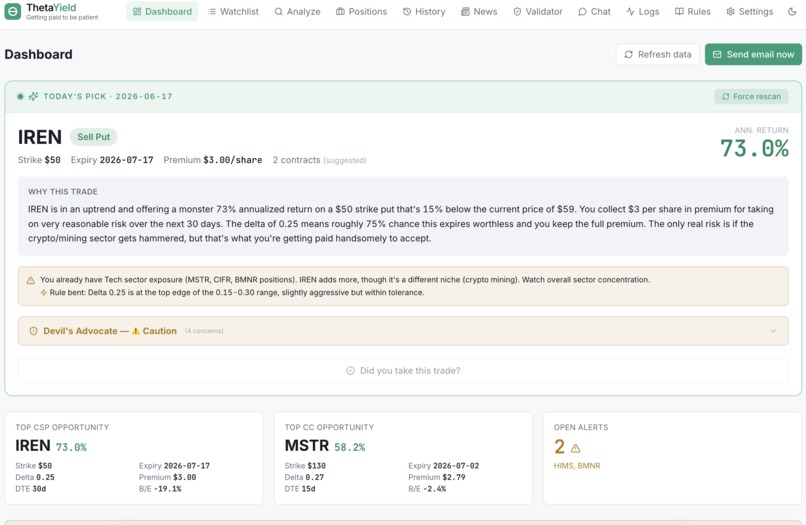Click the check-circle icon beside Did you take this trade?

point(351,371)
